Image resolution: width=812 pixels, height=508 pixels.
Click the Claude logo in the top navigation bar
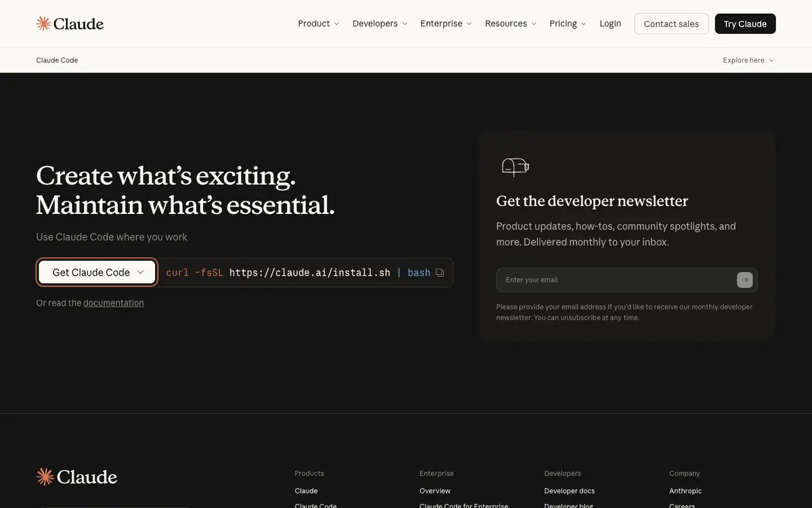tap(70, 24)
